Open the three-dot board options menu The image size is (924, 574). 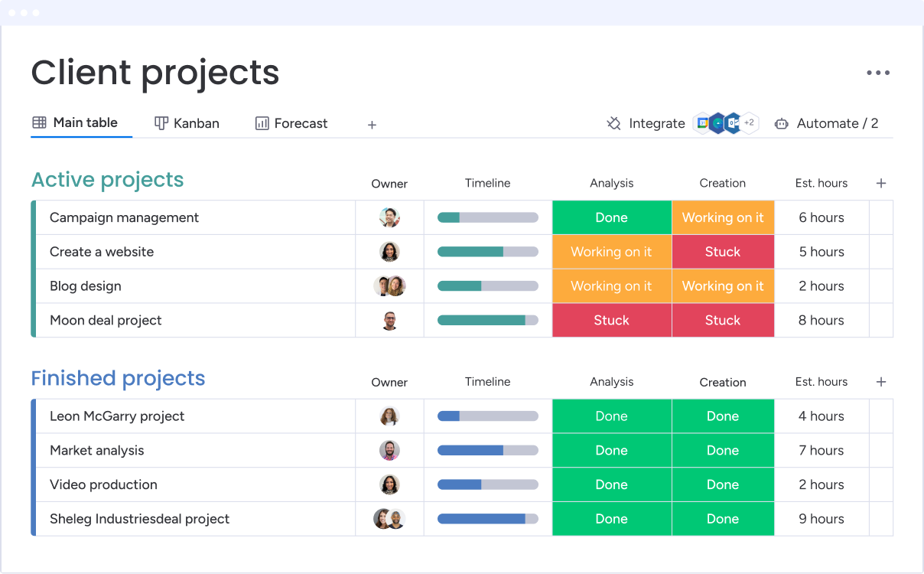click(878, 73)
